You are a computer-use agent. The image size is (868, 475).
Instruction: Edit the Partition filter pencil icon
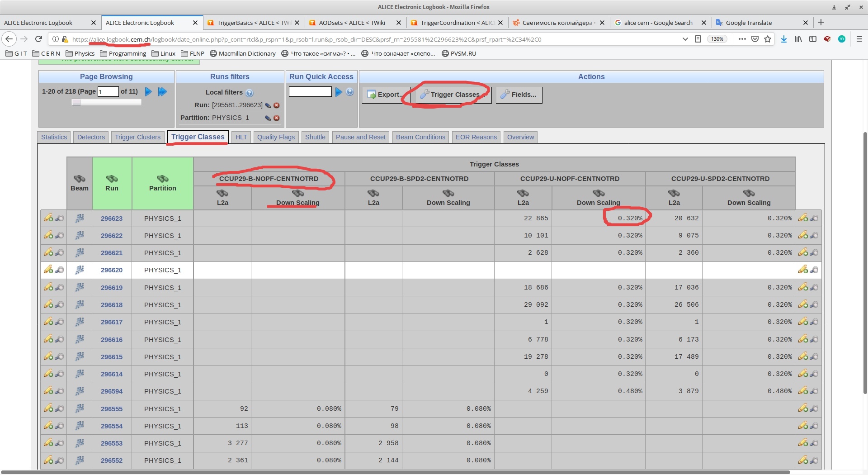[x=268, y=118]
